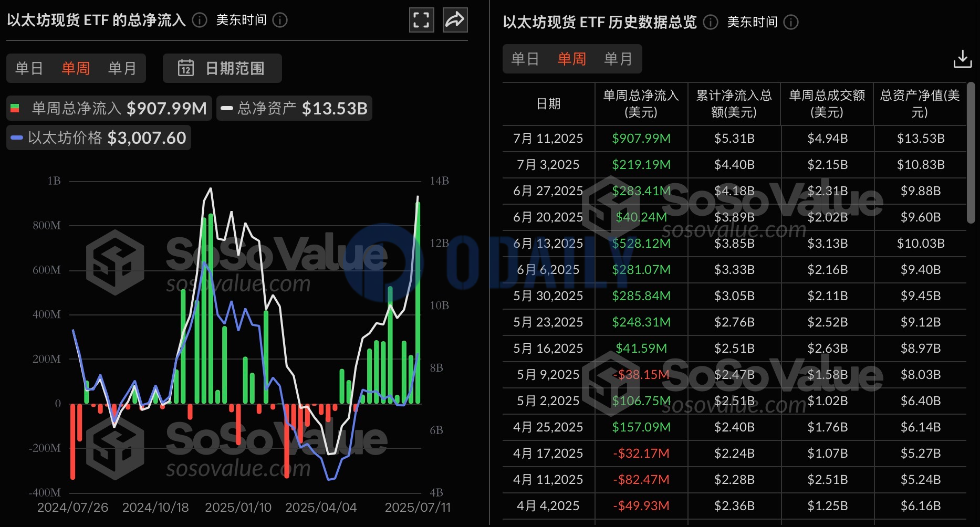Select 单周 tab in history table panel

point(572,59)
